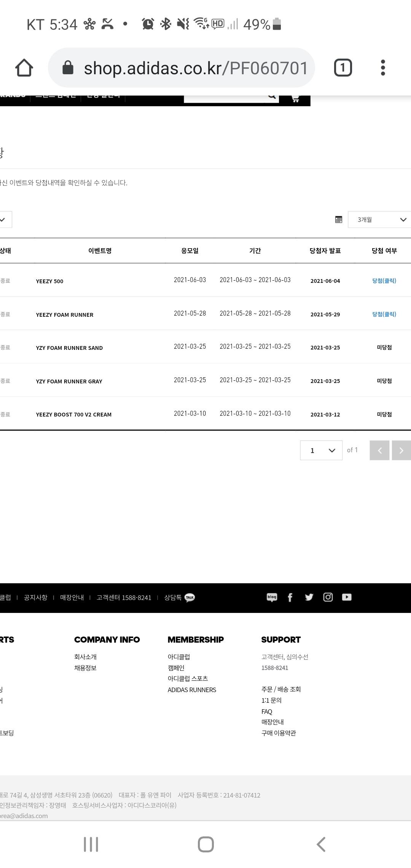Open 채용정보 under Company Info
411x868 pixels.
(85, 668)
